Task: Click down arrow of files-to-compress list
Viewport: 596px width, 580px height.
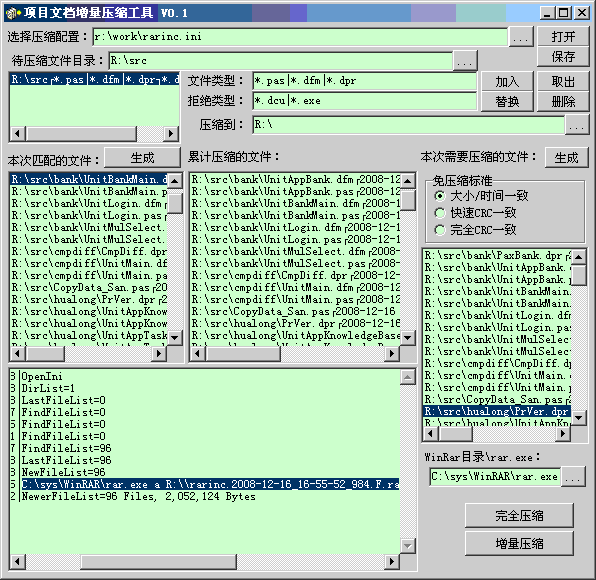Action: pos(579,418)
